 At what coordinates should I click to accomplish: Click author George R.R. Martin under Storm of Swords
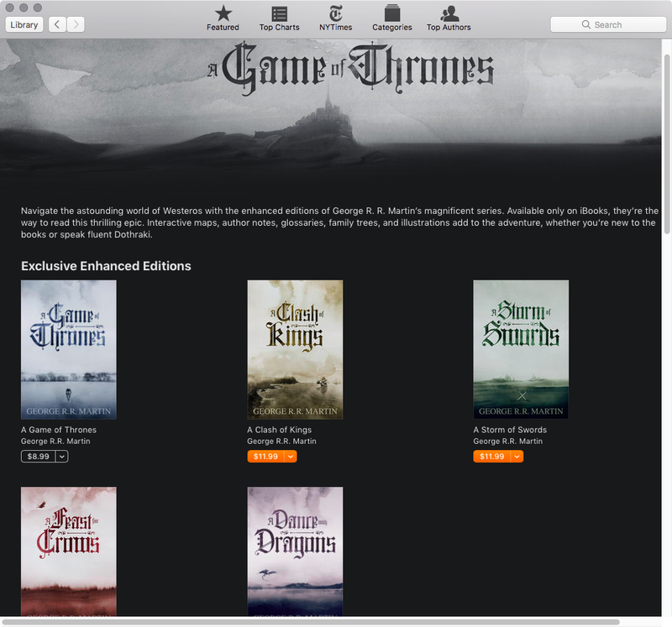(508, 442)
